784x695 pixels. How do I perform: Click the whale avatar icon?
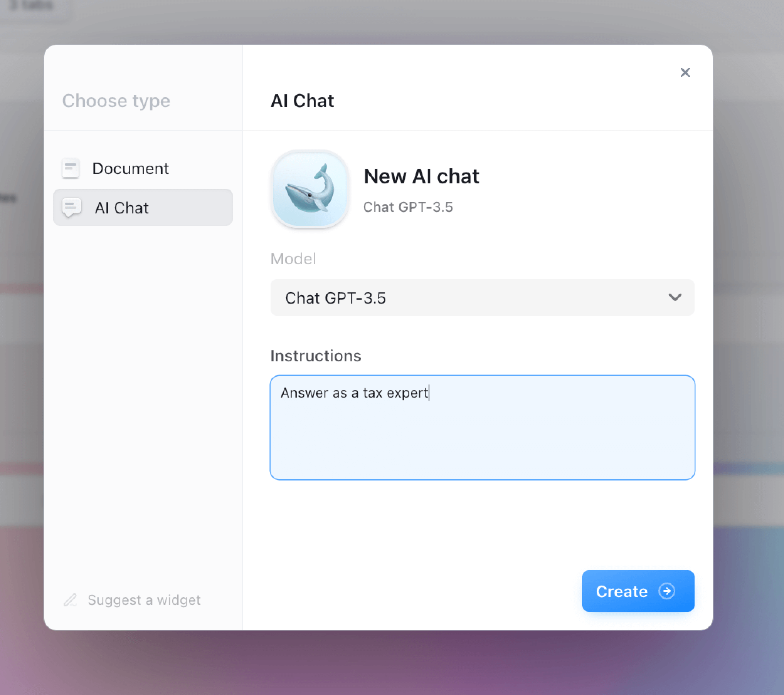(x=310, y=189)
